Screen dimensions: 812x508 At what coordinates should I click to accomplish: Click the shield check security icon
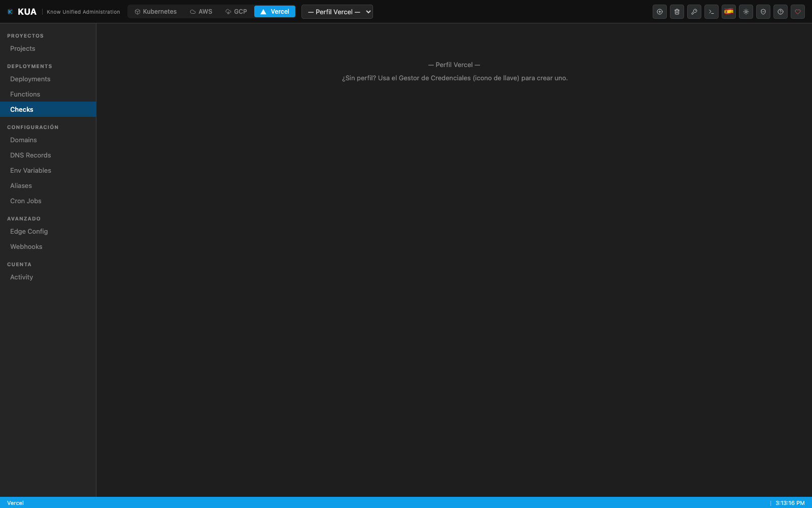(763, 12)
